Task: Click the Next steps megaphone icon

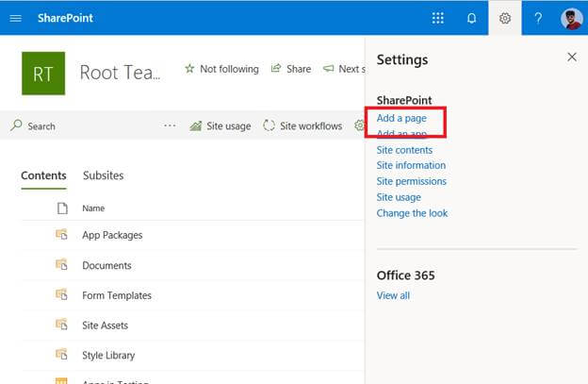Action: [329, 69]
